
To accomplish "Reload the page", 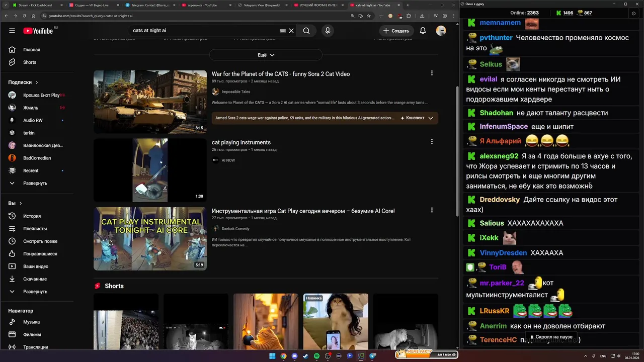I will [x=24, y=16].
